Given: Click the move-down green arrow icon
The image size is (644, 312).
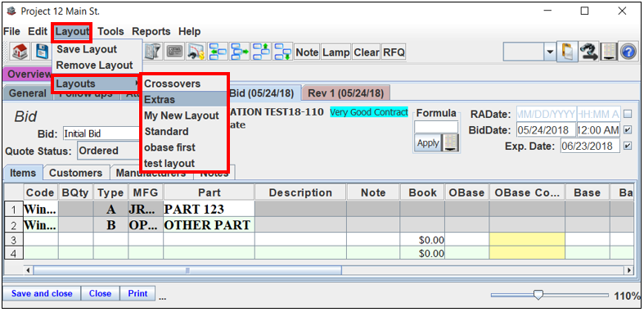Looking at the screenshot, I should (283, 52).
